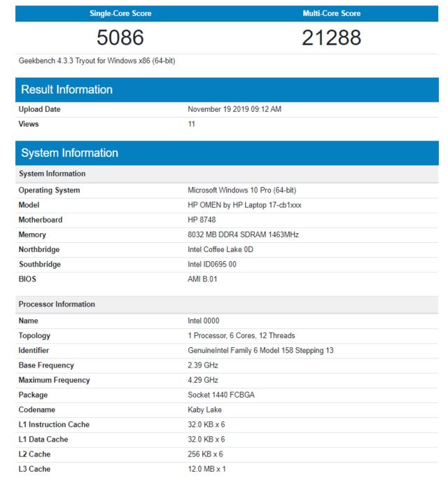Select L1 Instruction Cache value 32.0 KB x 6

(x=206, y=424)
